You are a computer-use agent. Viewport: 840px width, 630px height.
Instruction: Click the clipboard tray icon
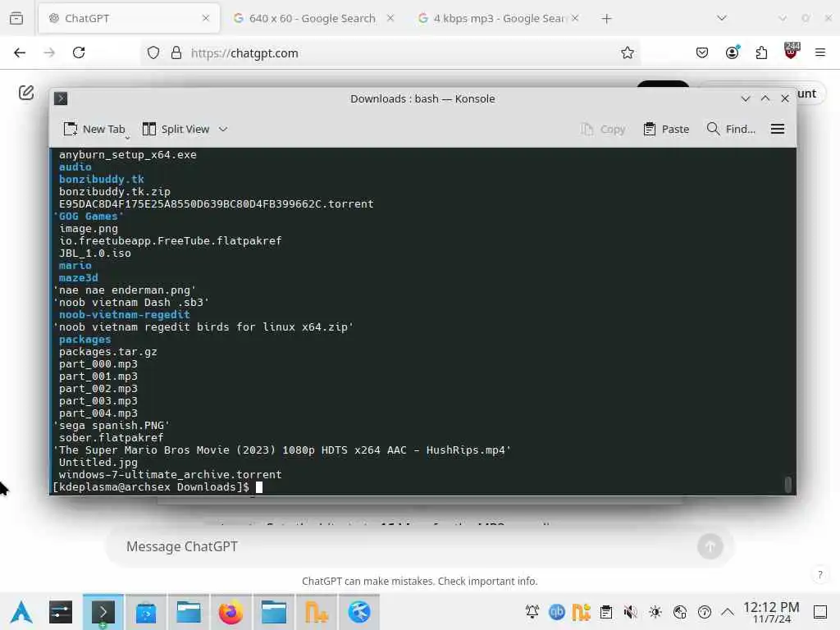[606, 612]
